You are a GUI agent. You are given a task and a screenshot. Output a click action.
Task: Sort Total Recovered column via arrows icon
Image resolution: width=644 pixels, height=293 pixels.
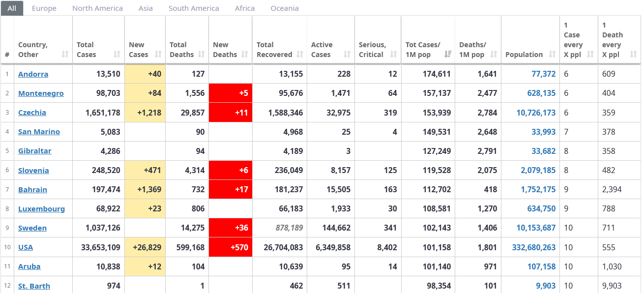click(299, 54)
